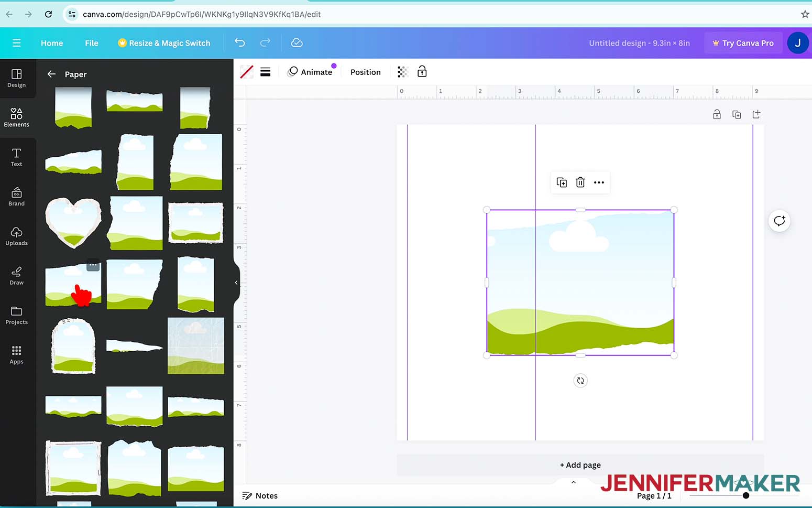Image resolution: width=812 pixels, height=508 pixels.
Task: Bookmark this page with the star
Action: pos(805,14)
